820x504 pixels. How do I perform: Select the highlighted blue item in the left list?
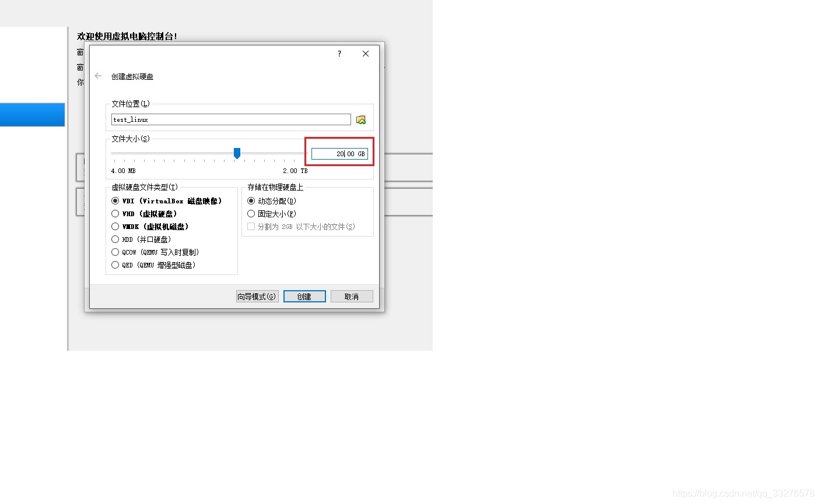pos(32,115)
